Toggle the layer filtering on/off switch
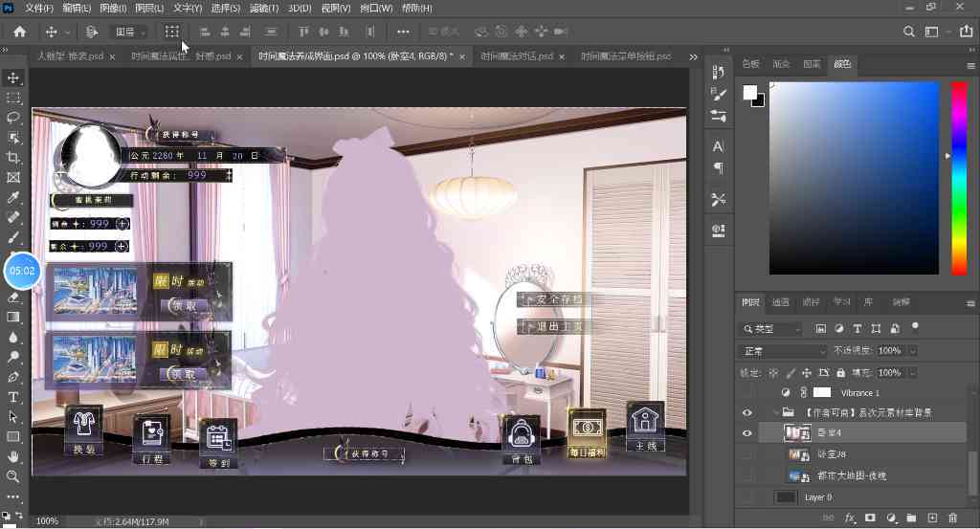Viewport: 980px width, 529px height. point(915,326)
